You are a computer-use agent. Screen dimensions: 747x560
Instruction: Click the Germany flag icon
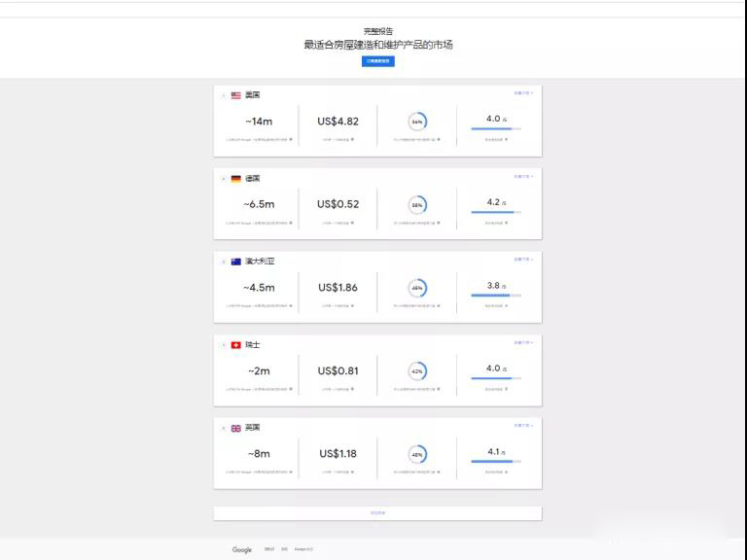[235, 179]
